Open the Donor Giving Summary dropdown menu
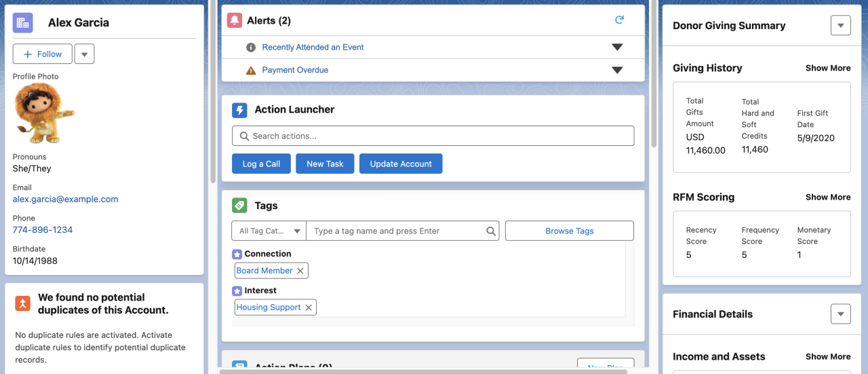Screen dimensions: 868x374 coord(840,26)
